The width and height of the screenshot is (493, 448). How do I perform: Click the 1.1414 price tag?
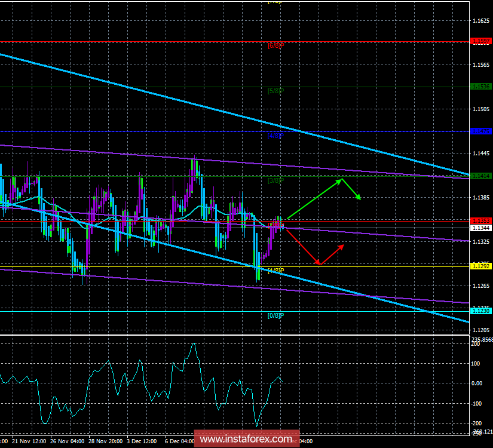(481, 176)
